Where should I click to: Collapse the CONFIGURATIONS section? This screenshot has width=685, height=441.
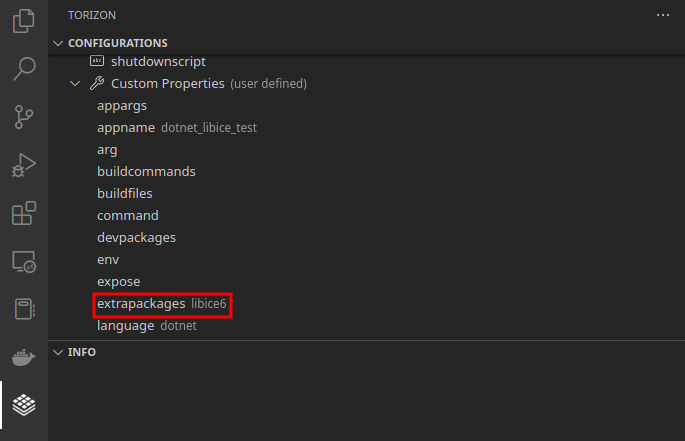tap(58, 43)
